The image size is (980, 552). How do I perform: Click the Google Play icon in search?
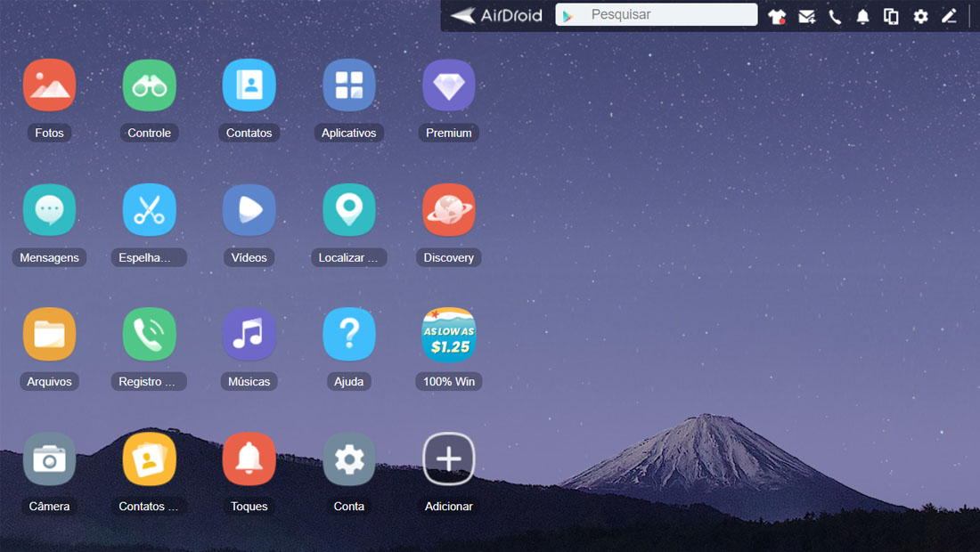point(568,16)
